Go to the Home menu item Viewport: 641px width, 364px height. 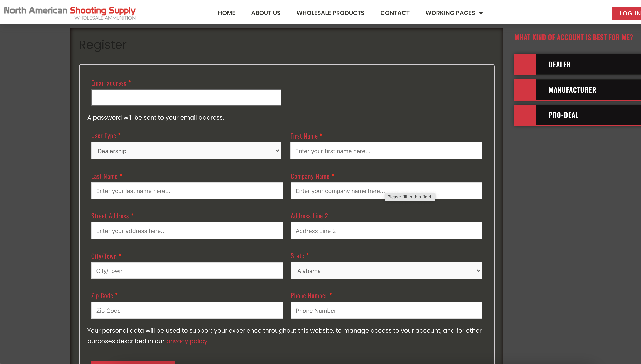226,13
